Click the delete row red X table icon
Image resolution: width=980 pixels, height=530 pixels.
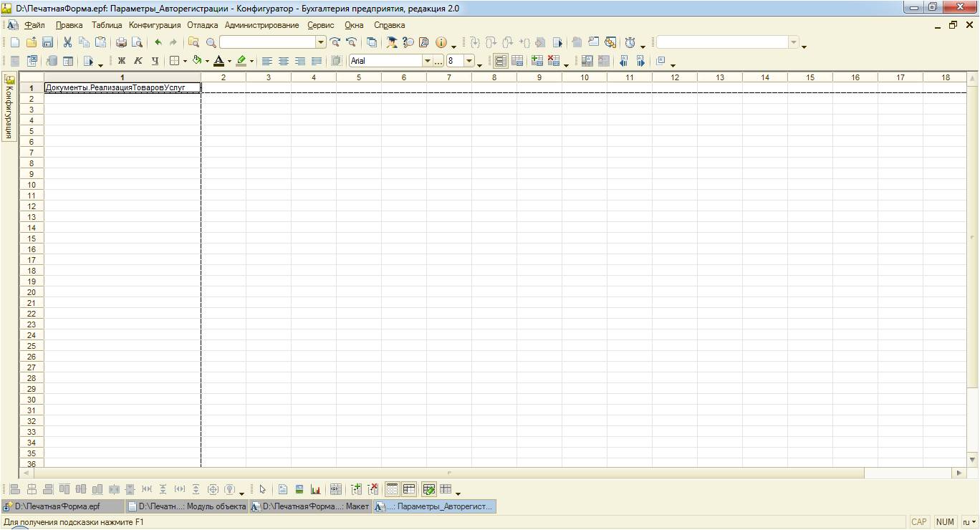point(554,62)
